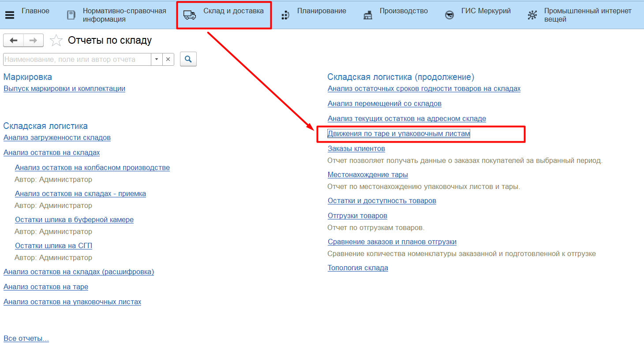The width and height of the screenshot is (644, 351).
Task: Open the Планирование section
Action: (x=321, y=11)
